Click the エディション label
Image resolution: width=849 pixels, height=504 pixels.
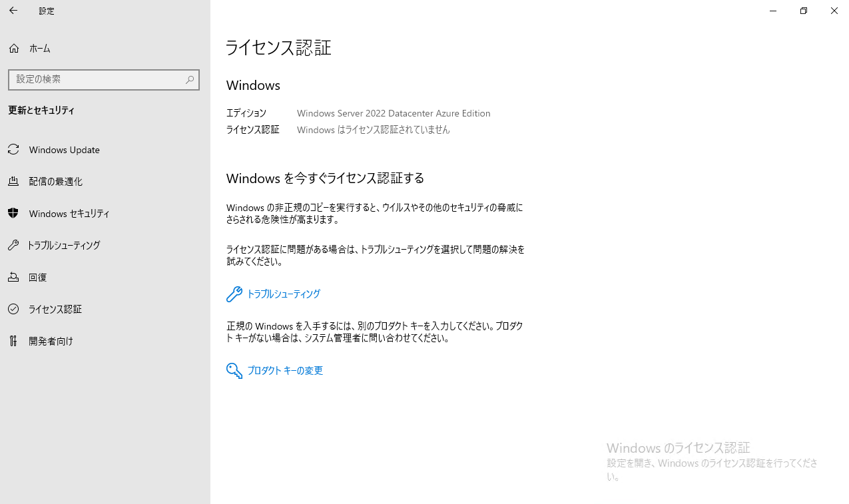click(246, 113)
